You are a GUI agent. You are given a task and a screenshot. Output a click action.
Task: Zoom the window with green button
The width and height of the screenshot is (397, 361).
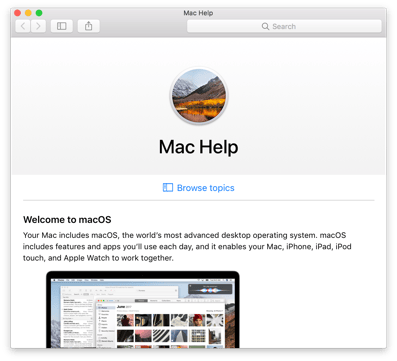point(39,13)
